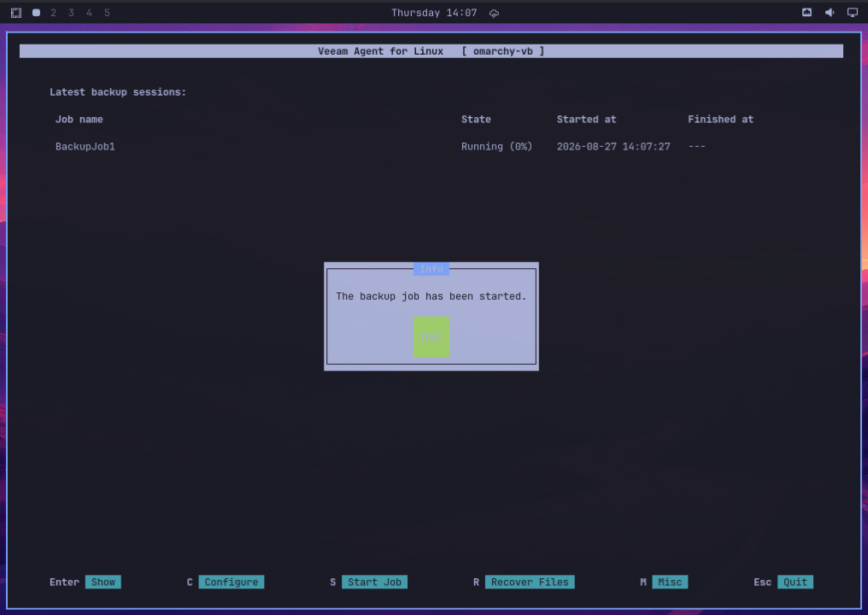868x615 pixels.
Task: Open the launcher icon in top bar
Action: point(16,13)
